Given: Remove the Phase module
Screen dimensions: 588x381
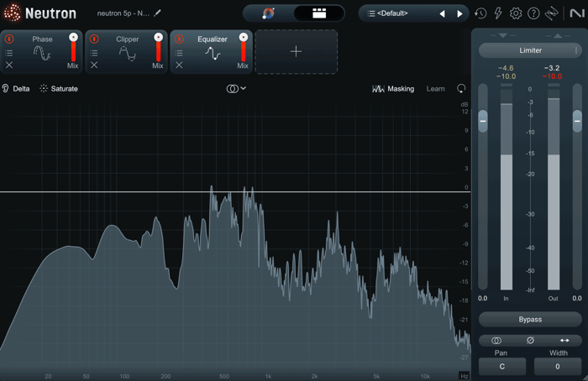Looking at the screenshot, I should pos(9,65).
